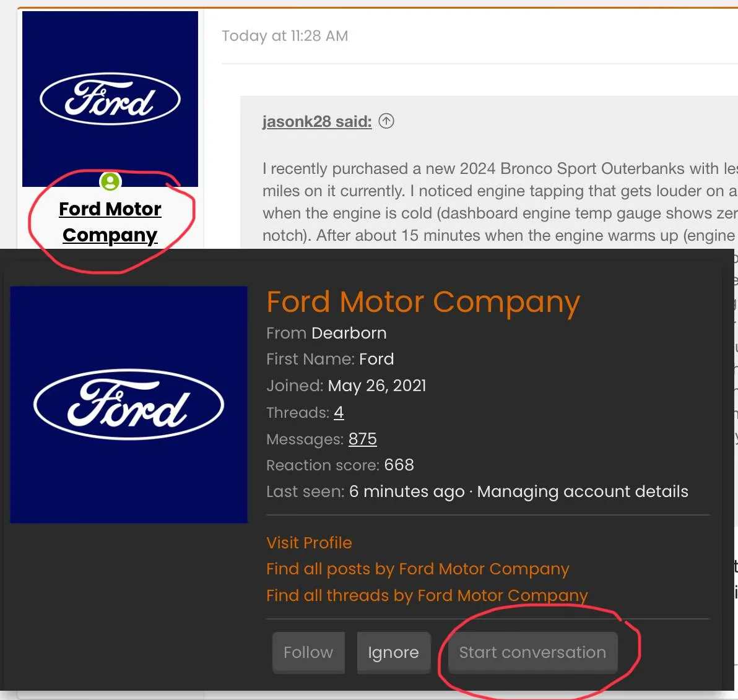The image size is (738, 700).
Task: Click the 'Today at 11:28 AM' timestamp
Action: pos(285,36)
